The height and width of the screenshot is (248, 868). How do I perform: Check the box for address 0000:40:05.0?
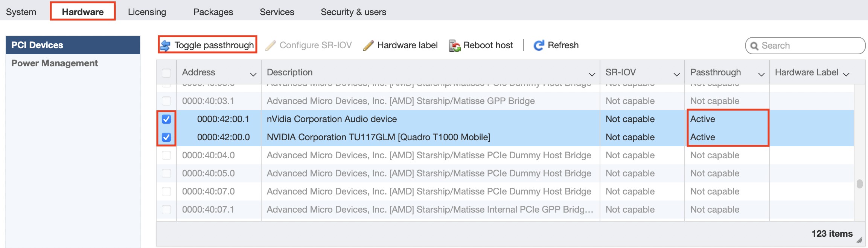[166, 173]
